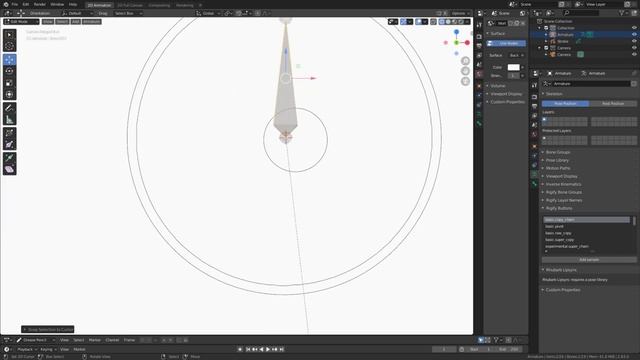
Task: Toggle visibility of Camera collection in outliner
Action: click(634, 48)
